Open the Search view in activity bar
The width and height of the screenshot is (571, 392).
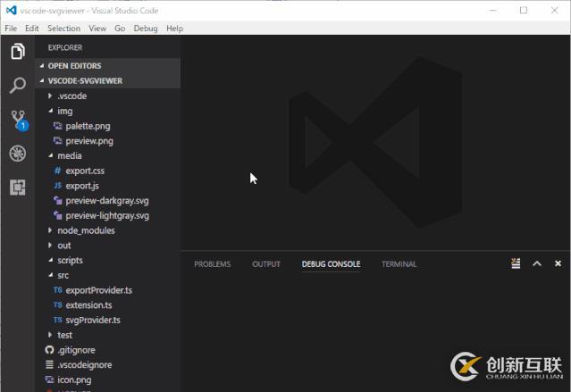tap(18, 86)
